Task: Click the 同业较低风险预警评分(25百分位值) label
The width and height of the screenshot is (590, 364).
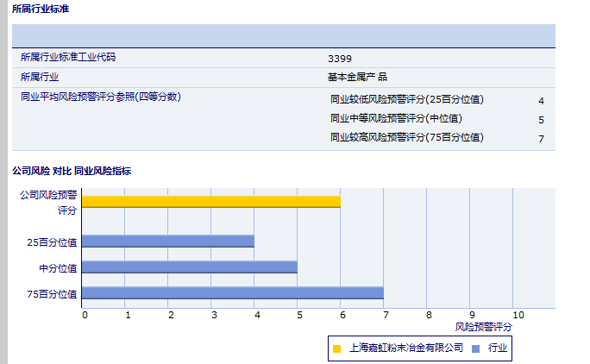Action: [413, 100]
